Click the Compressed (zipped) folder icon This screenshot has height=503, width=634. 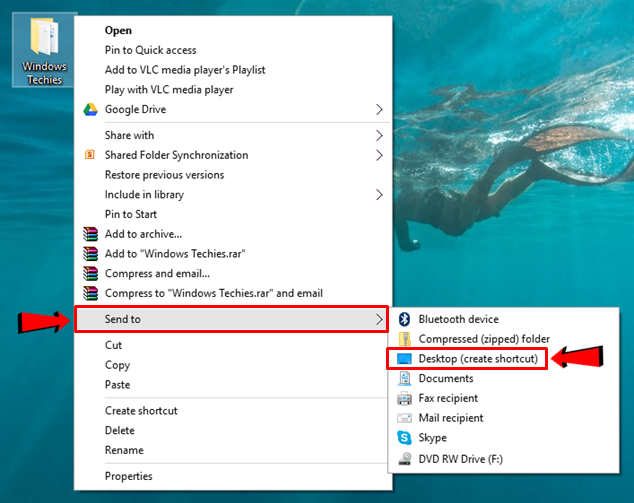point(404,339)
